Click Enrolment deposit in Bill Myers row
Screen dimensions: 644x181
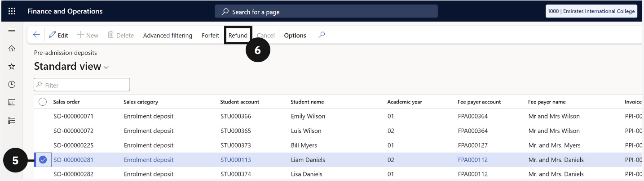[x=149, y=145]
